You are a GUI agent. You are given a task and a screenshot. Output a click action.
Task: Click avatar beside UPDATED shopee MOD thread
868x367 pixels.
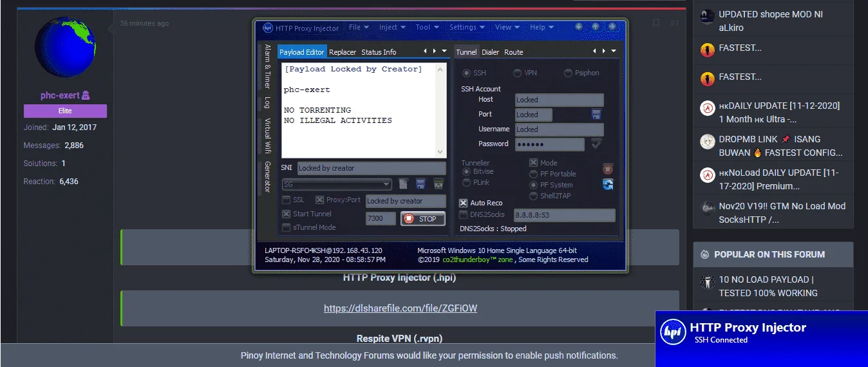(x=708, y=16)
